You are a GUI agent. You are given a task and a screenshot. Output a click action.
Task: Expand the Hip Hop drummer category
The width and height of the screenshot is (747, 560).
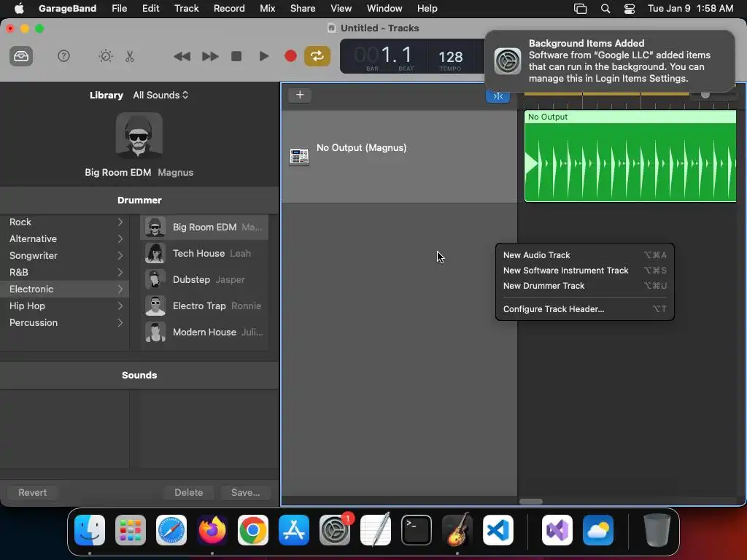pos(65,306)
